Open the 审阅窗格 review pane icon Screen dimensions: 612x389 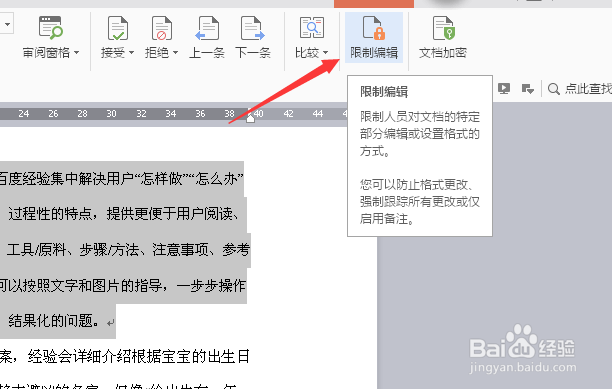click(x=51, y=28)
